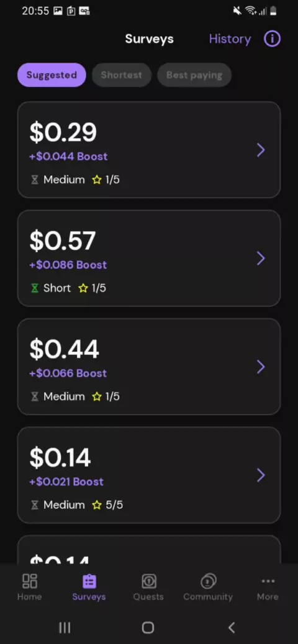The image size is (298, 644).
Task: Switch to Best paying filter chip
Action: coord(194,74)
